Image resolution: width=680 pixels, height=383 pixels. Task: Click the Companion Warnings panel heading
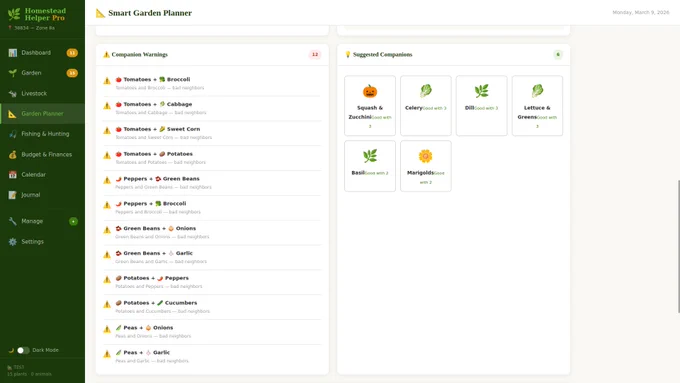(135, 55)
